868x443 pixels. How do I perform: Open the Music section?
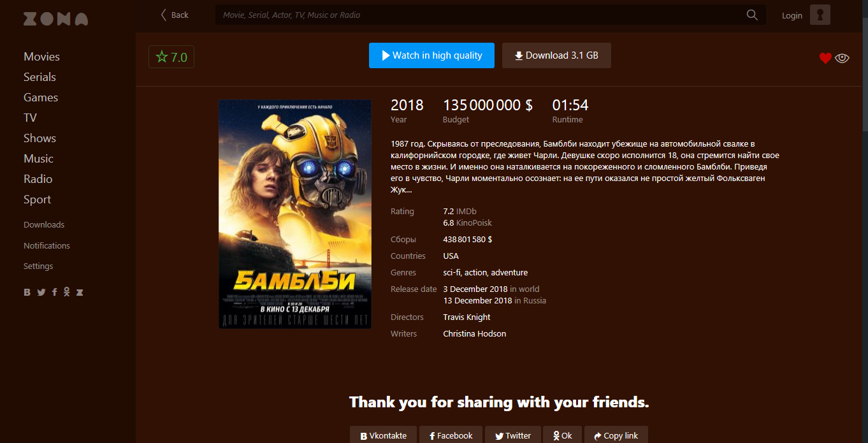click(x=38, y=159)
